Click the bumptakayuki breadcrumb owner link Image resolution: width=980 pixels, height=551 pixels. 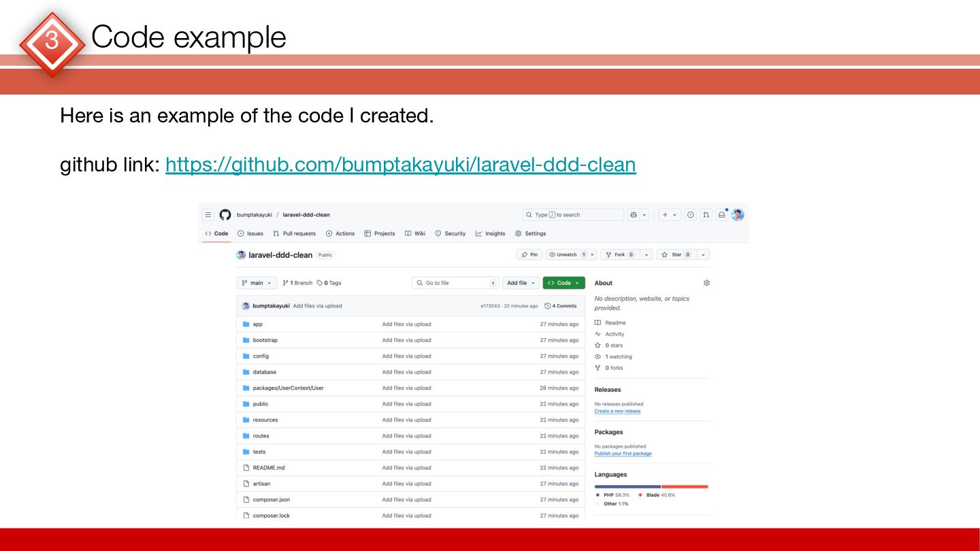(x=255, y=215)
